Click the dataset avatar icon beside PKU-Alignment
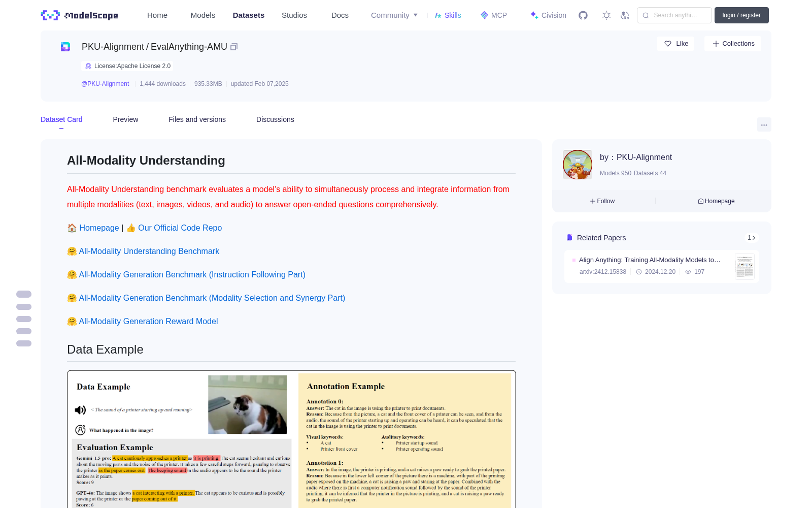Screen dimensions: 812x508 tap(65, 47)
